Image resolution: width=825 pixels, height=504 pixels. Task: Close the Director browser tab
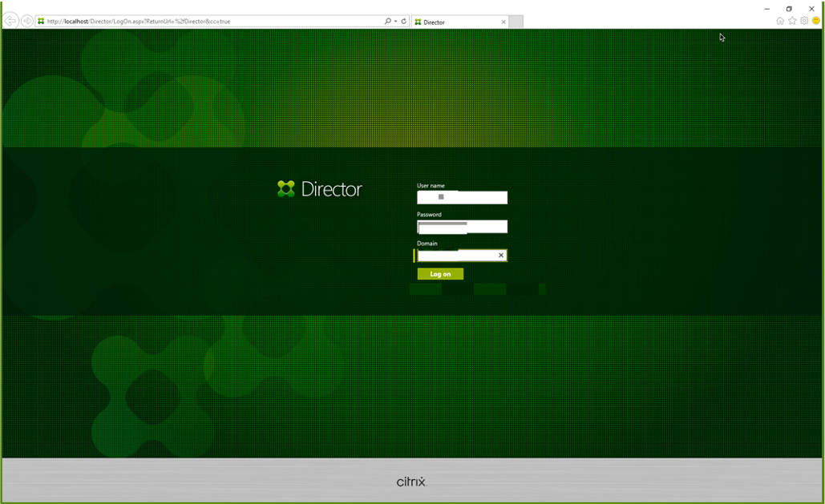(503, 22)
